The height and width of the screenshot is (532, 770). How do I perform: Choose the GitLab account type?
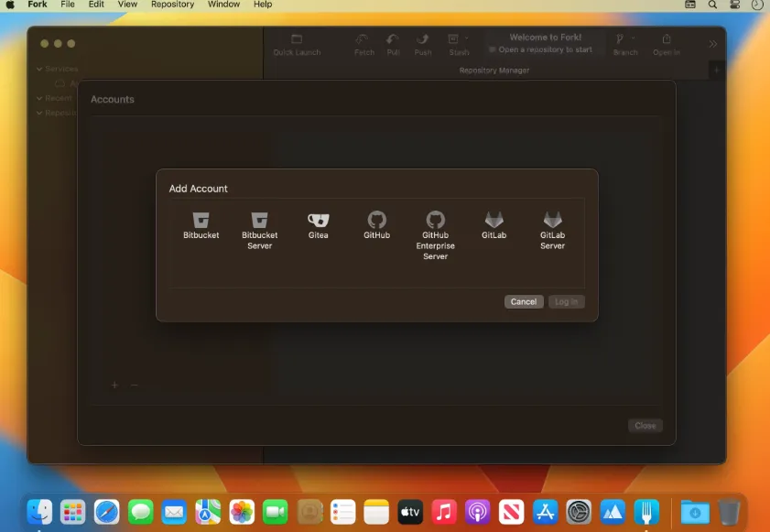pos(493,226)
